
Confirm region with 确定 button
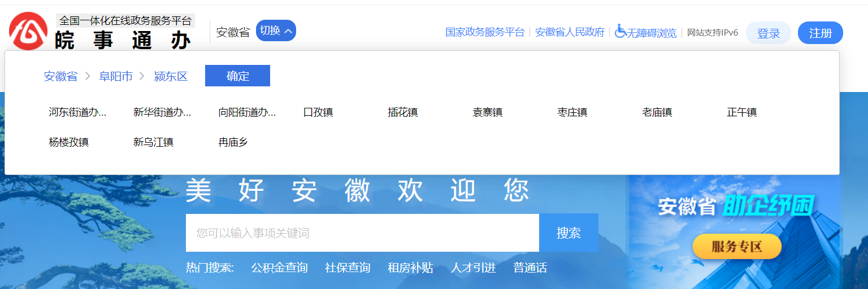[237, 76]
